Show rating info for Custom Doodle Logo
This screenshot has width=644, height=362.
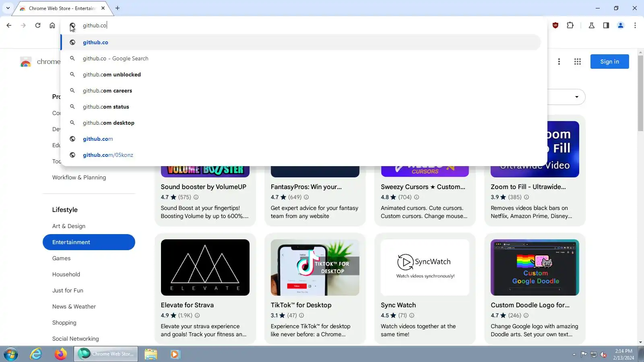click(x=526, y=315)
